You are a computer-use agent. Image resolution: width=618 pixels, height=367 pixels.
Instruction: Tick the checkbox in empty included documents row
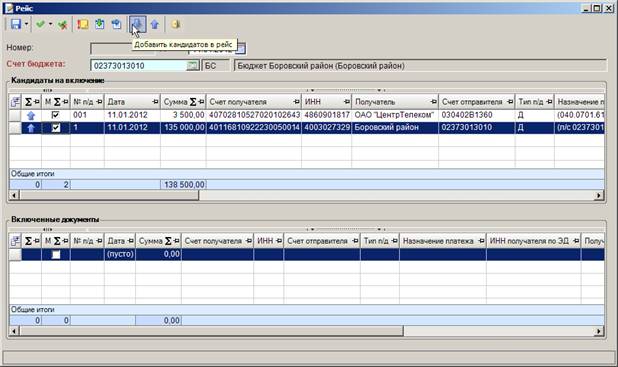coord(56,255)
